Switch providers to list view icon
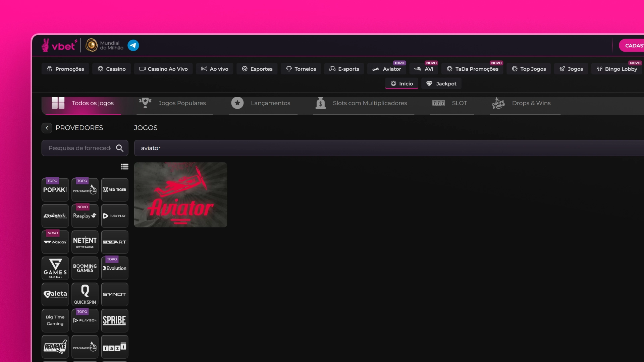This screenshot has width=644, height=362. point(125,167)
